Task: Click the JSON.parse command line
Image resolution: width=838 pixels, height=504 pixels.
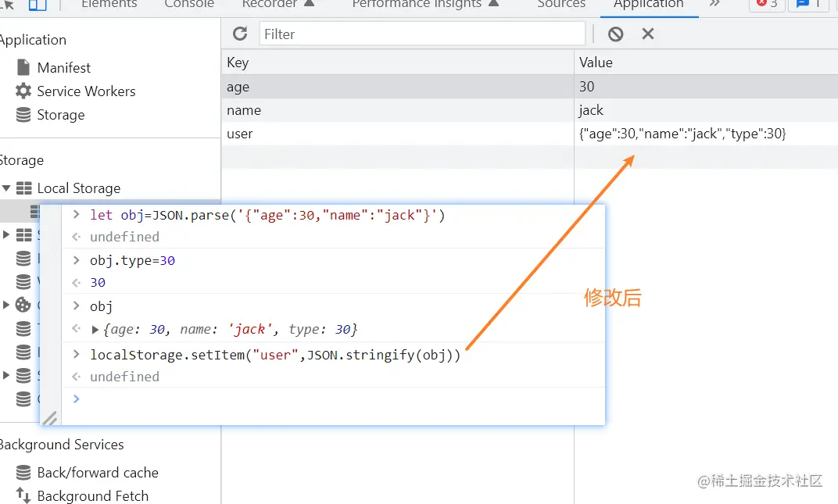Action: click(x=267, y=216)
